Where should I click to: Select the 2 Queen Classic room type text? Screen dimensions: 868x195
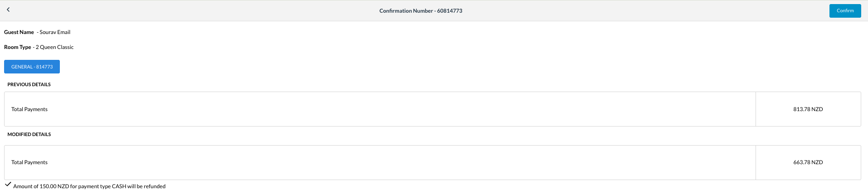54,47
